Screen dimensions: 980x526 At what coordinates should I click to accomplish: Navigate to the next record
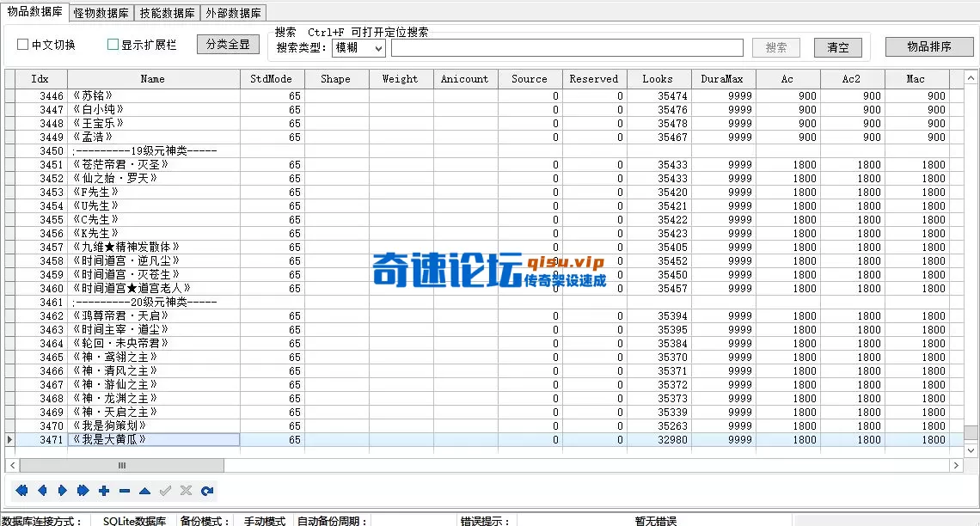pyautogui.click(x=62, y=490)
